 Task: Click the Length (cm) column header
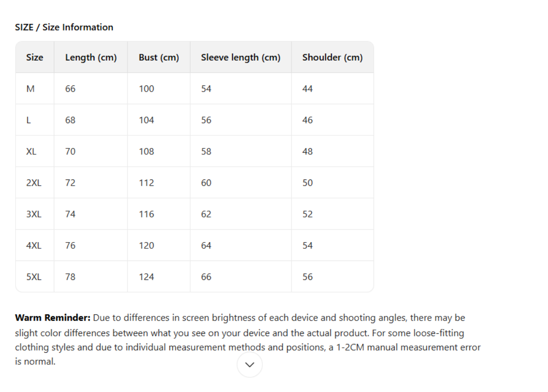91,57
